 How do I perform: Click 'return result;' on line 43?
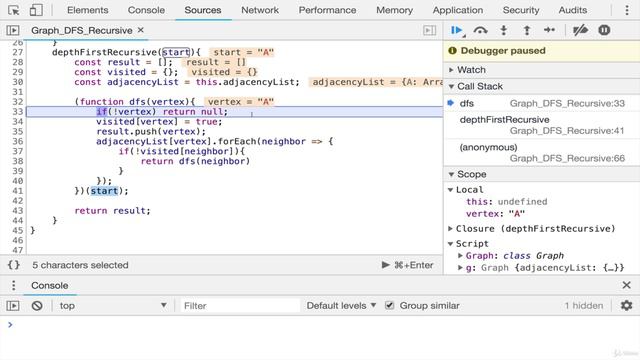(112, 211)
